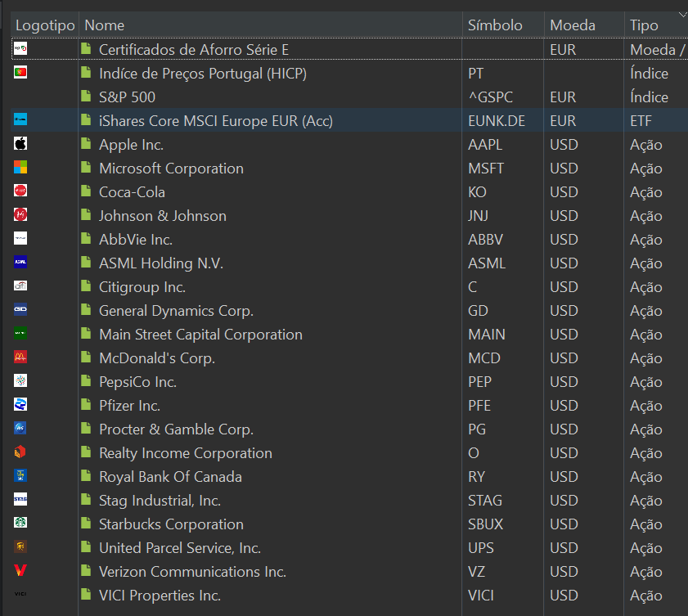The width and height of the screenshot is (688, 616).
Task: Click the Starbucks logo icon
Action: (x=20, y=523)
